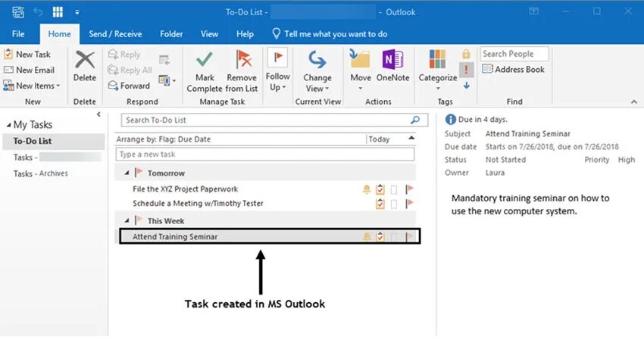This screenshot has width=644, height=337.
Task: Set High Importance with exclamation icon
Action: click(x=466, y=70)
